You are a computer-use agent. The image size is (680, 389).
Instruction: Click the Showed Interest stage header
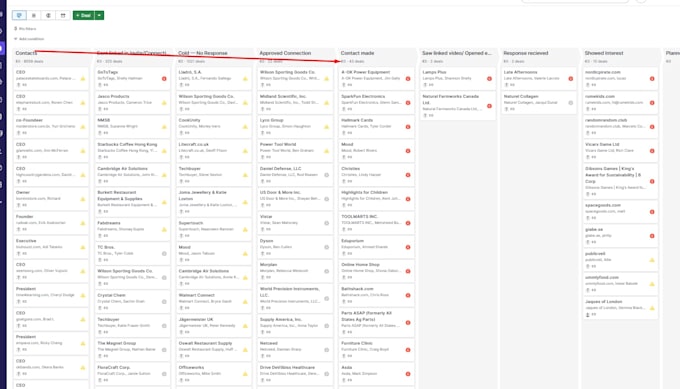point(604,53)
